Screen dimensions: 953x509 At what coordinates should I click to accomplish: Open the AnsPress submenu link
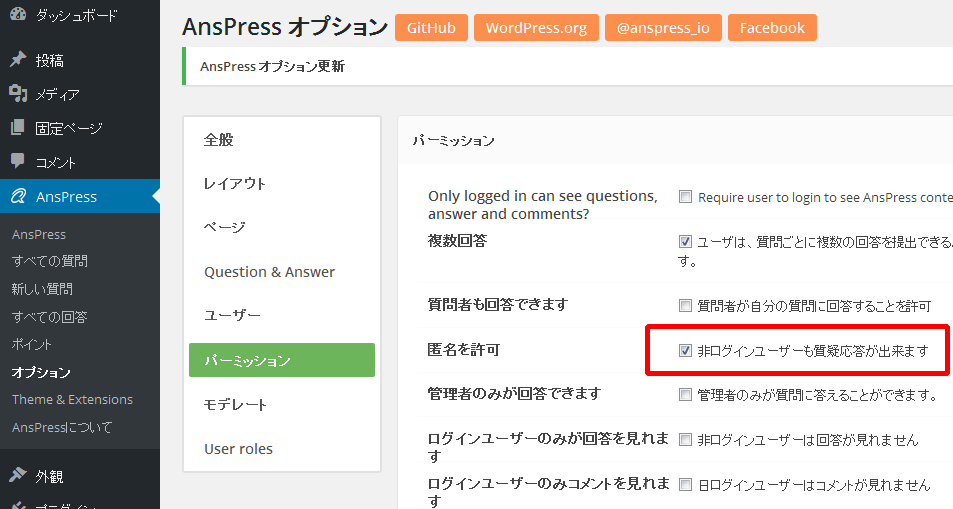pyautogui.click(x=39, y=234)
